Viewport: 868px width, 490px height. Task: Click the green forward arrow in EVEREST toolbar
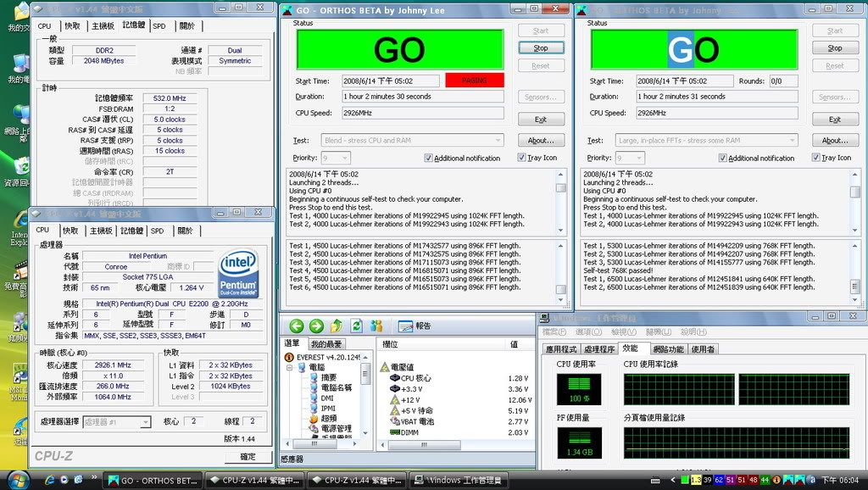(x=316, y=326)
